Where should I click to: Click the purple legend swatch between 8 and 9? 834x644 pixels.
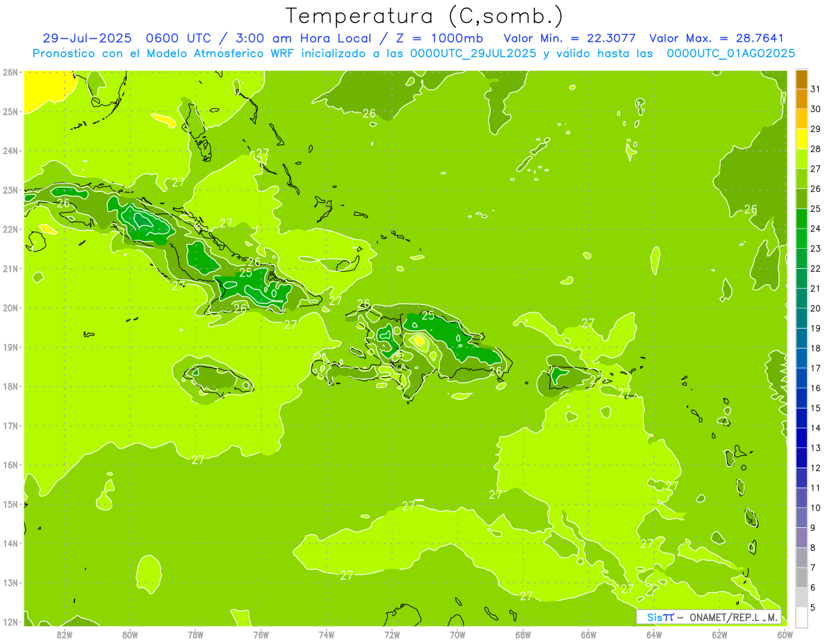[802, 537]
